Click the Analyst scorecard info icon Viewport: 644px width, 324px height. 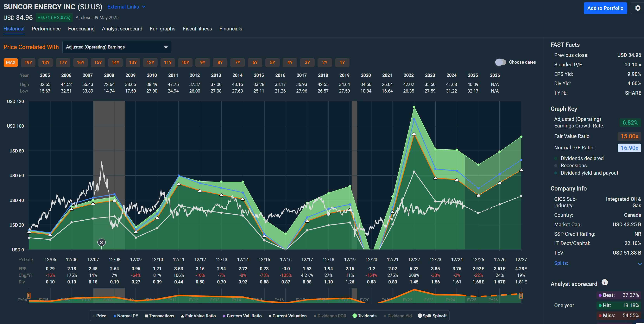pos(605,282)
